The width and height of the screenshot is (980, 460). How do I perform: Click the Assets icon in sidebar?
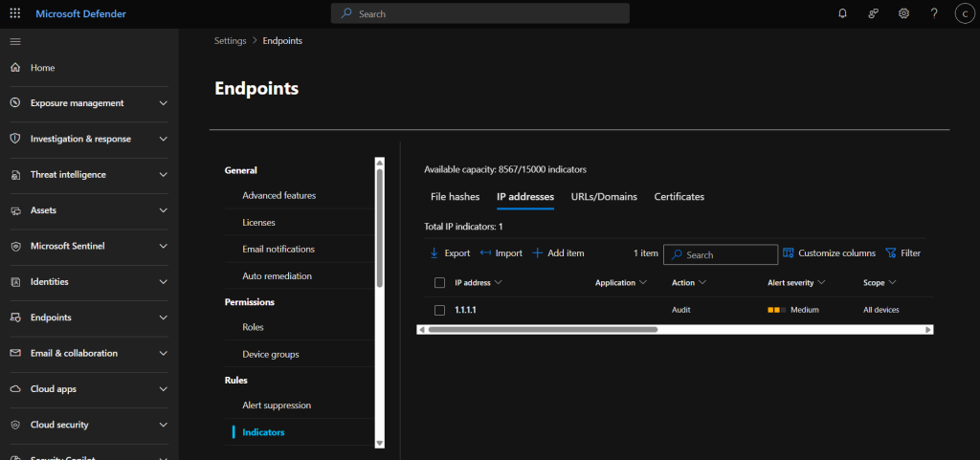point(16,210)
